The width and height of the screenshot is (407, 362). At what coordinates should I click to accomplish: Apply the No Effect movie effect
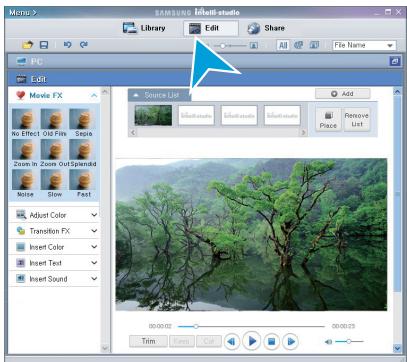click(x=25, y=123)
